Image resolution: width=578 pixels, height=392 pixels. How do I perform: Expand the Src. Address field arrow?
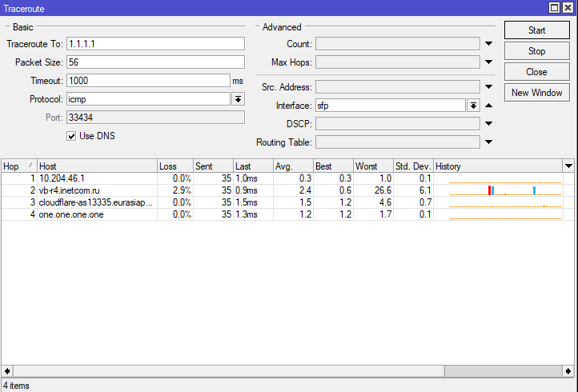pos(489,87)
